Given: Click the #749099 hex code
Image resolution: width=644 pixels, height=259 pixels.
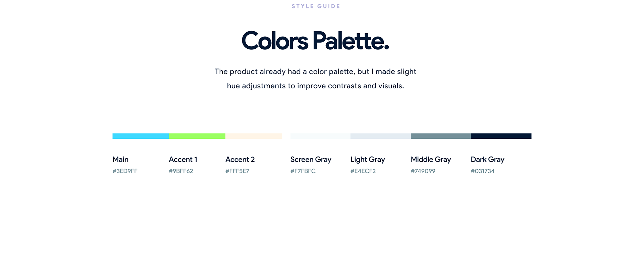Looking at the screenshot, I should coord(423,171).
